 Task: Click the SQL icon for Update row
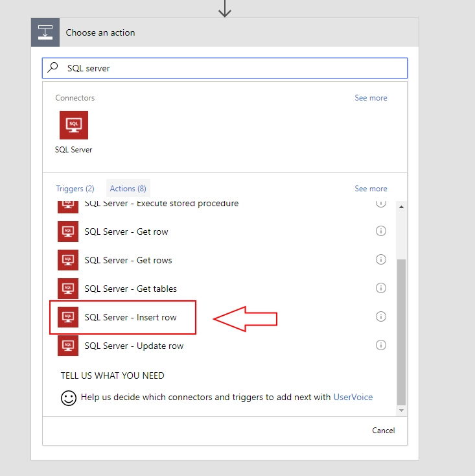(68, 346)
